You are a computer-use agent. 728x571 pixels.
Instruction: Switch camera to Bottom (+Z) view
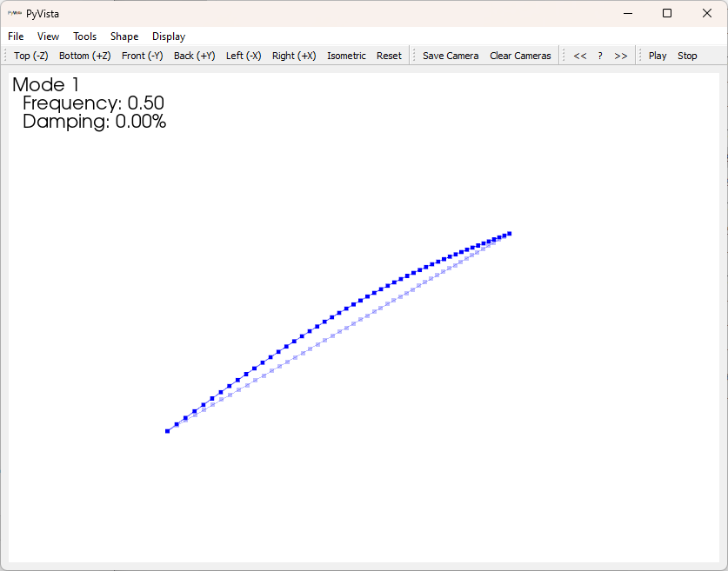(84, 55)
